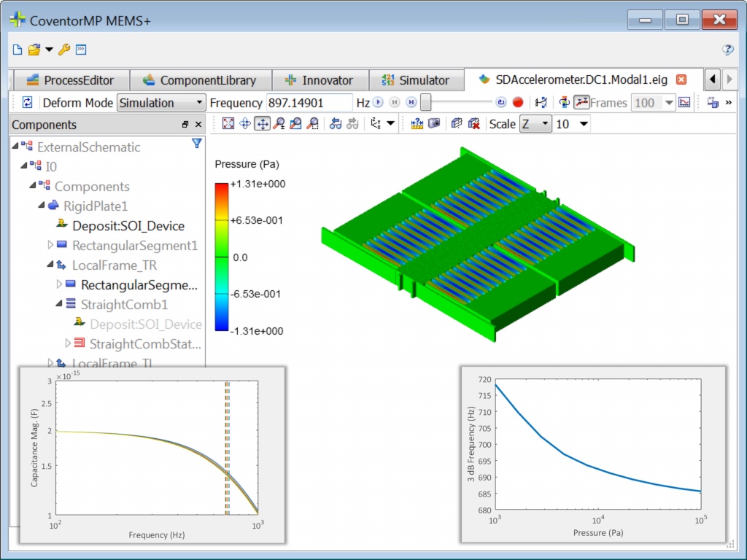Click the wireframe cube icon
This screenshot has width=747, height=560.
tap(457, 124)
